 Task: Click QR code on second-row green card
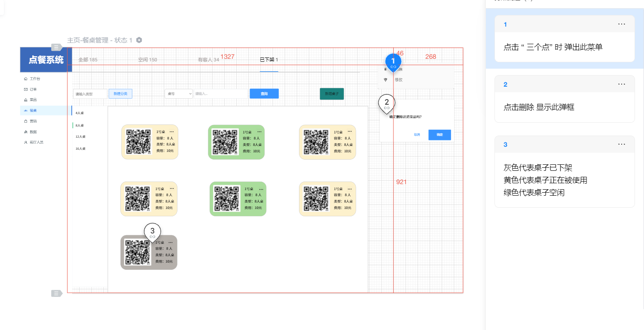tap(227, 199)
